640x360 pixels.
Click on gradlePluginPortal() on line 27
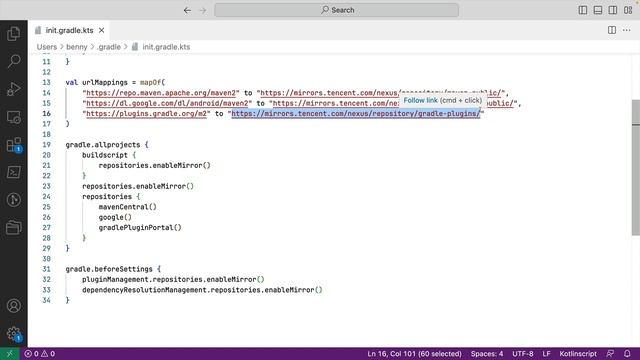coord(140,228)
